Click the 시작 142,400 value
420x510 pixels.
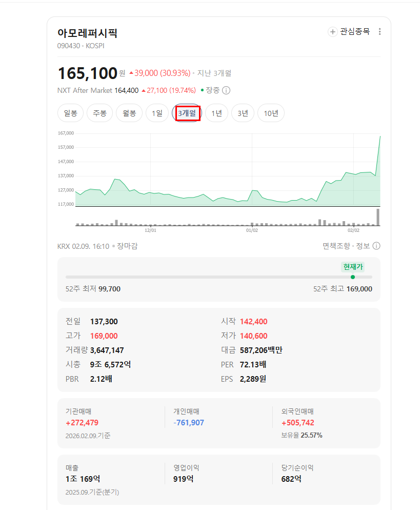[253, 322]
